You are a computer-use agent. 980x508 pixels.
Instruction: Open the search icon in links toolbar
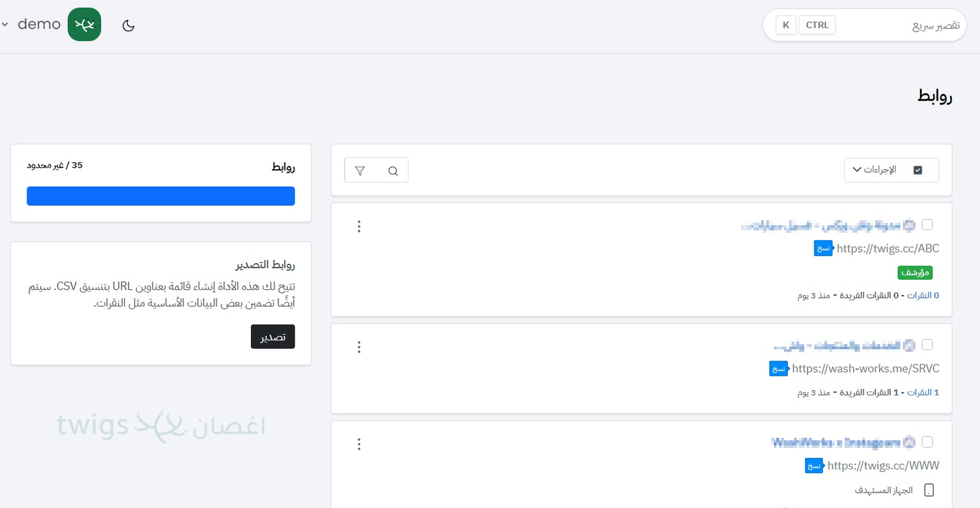coord(393,171)
